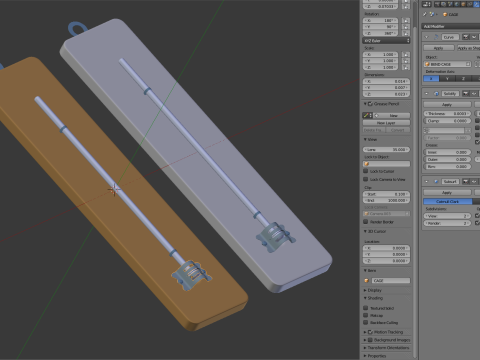Enable Lock to Cursor checkbox

(x=366, y=171)
